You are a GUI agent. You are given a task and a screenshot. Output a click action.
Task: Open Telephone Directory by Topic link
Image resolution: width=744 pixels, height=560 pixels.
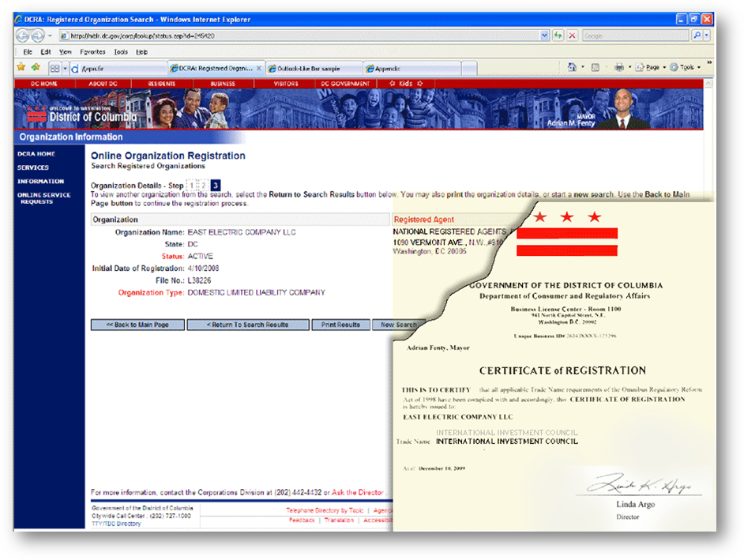click(x=325, y=510)
